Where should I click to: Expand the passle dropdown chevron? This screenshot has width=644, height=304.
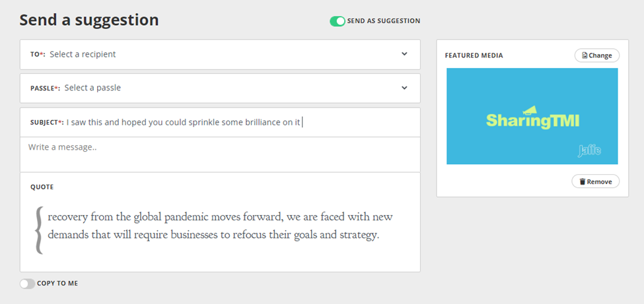tap(404, 88)
